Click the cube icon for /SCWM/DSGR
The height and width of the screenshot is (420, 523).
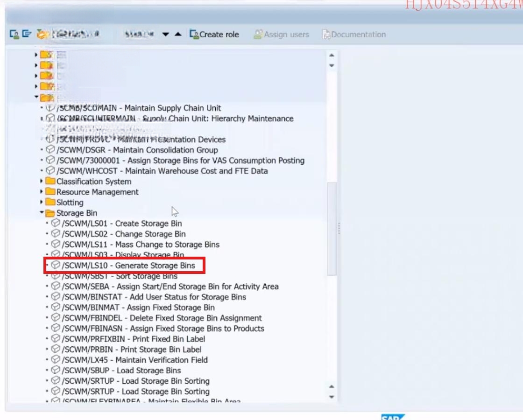point(50,150)
